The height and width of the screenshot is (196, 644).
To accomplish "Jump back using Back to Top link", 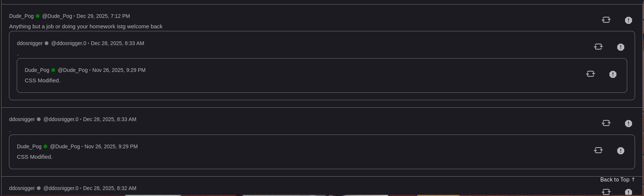I will click(x=617, y=180).
